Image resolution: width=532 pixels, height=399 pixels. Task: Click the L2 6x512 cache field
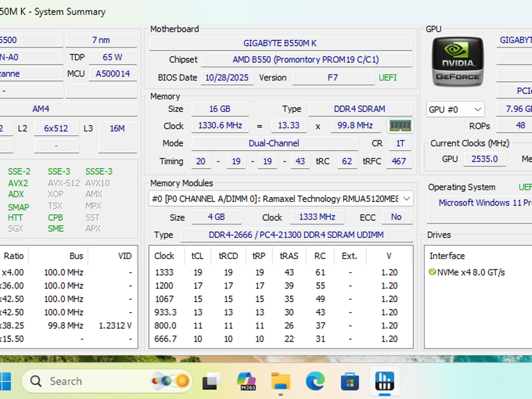[56, 128]
